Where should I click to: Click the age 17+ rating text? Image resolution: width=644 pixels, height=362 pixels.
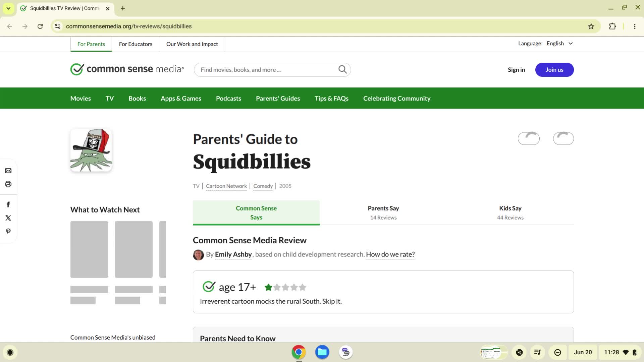tap(237, 287)
